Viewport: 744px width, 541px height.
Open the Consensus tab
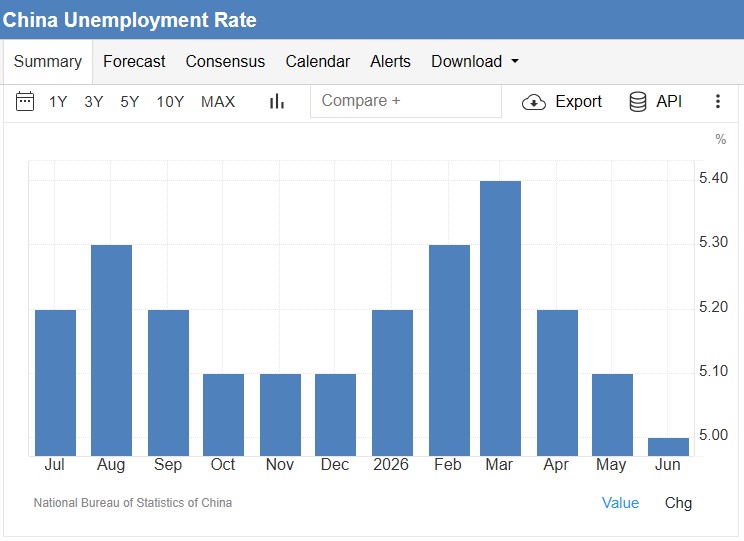tap(225, 61)
